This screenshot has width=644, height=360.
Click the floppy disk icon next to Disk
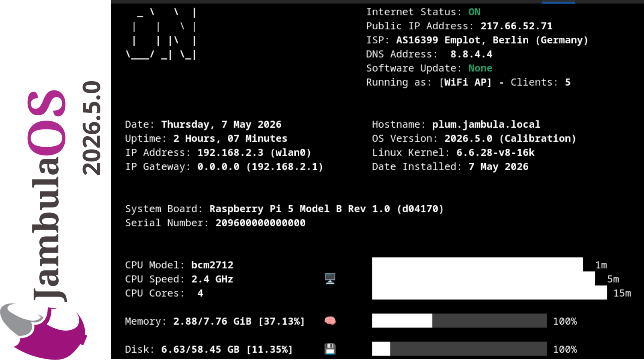[x=330, y=349]
